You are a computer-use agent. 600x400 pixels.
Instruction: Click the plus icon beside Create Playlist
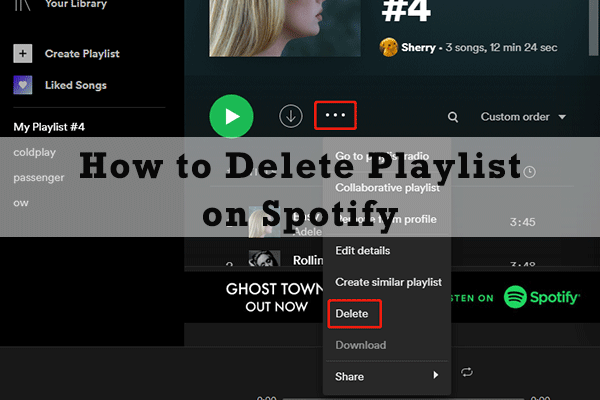[x=24, y=53]
